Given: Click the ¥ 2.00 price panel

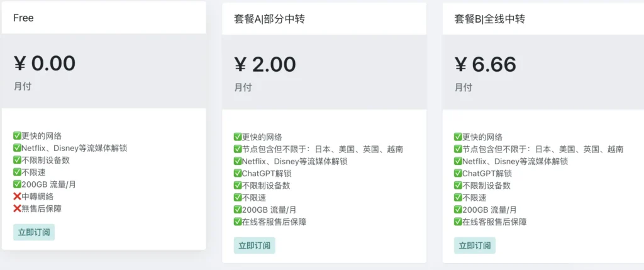Looking at the screenshot, I should pos(325,72).
